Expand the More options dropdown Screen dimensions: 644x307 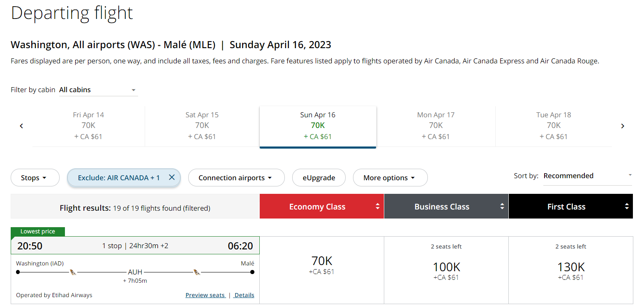click(390, 177)
